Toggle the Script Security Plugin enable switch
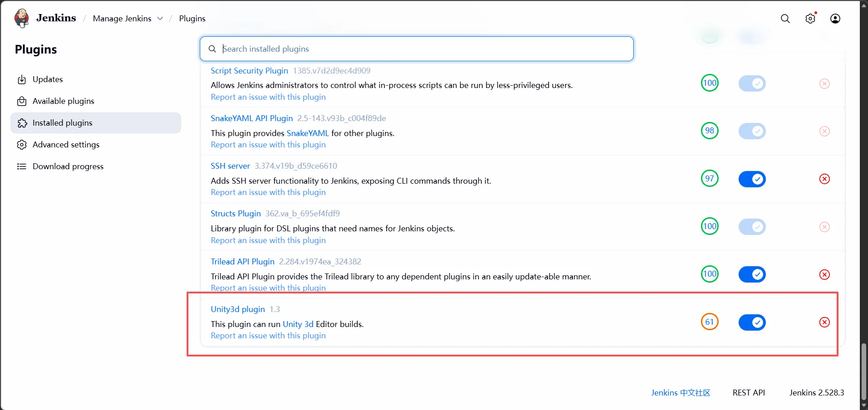The height and width of the screenshot is (410, 868). coord(752,83)
